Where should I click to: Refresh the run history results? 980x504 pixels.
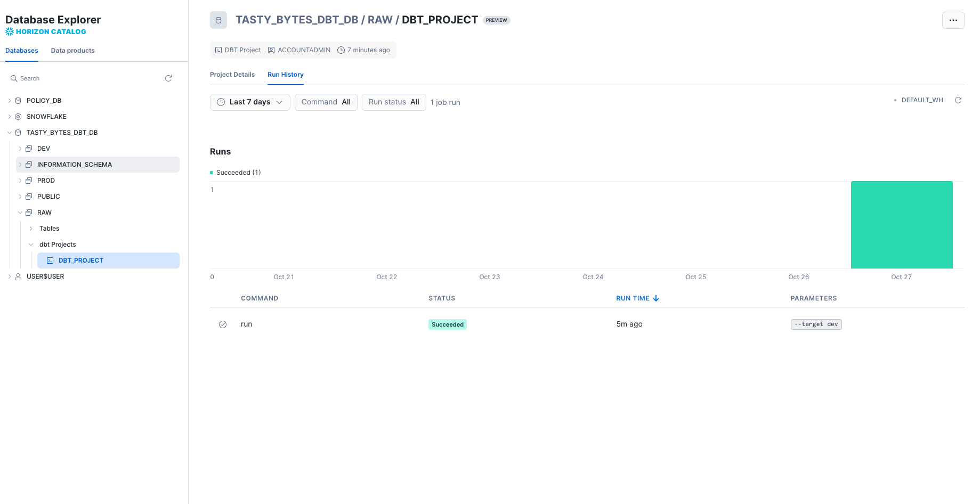(958, 100)
